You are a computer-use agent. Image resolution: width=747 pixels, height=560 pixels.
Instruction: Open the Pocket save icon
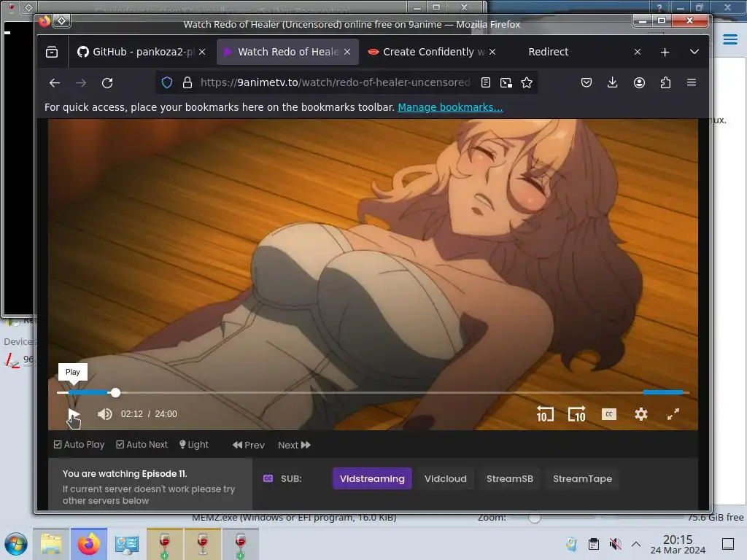point(587,83)
